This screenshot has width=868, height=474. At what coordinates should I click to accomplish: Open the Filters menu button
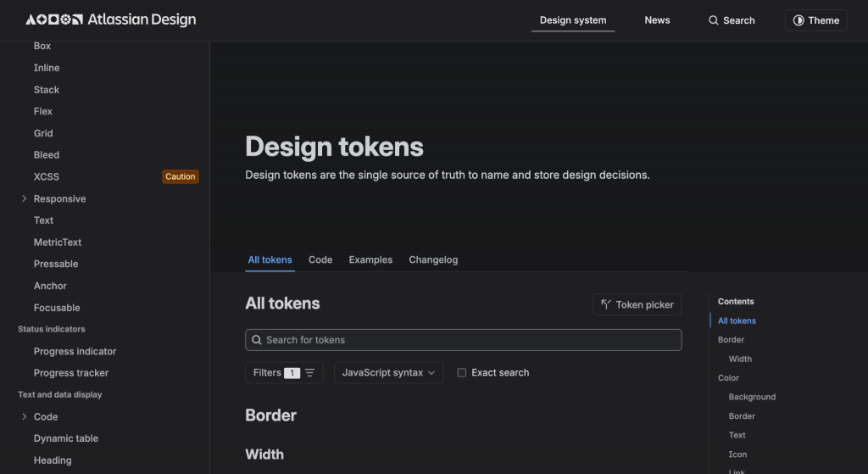pyautogui.click(x=284, y=372)
